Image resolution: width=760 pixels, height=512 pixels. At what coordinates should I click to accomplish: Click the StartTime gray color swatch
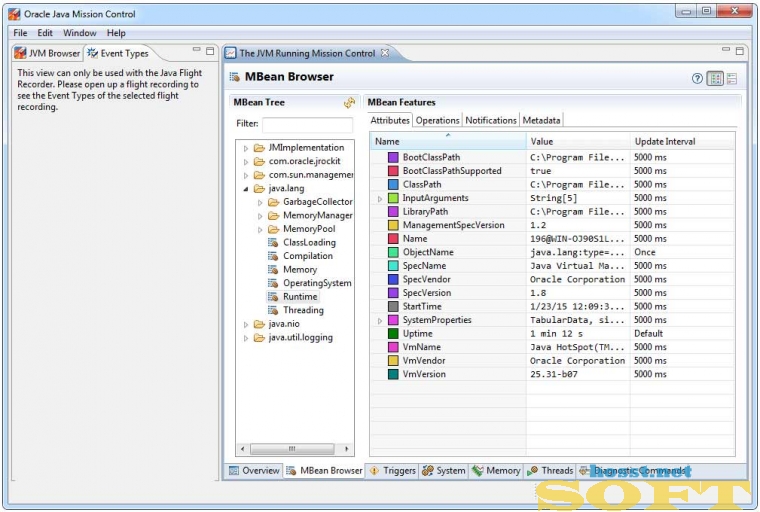point(393,306)
